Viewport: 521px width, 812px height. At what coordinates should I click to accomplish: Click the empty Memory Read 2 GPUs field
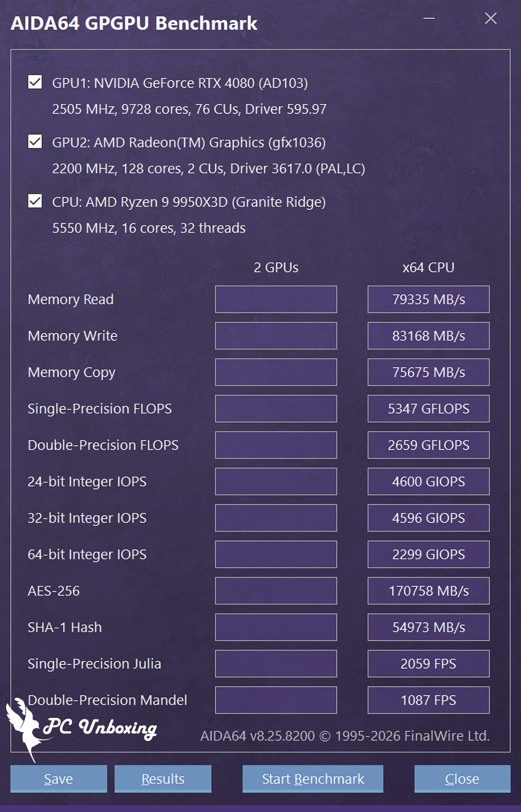276,299
